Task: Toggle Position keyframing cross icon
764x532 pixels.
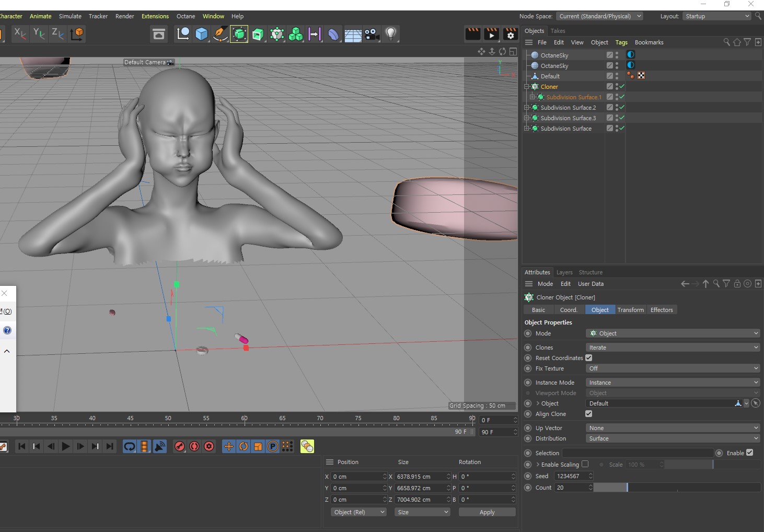Action: click(229, 446)
